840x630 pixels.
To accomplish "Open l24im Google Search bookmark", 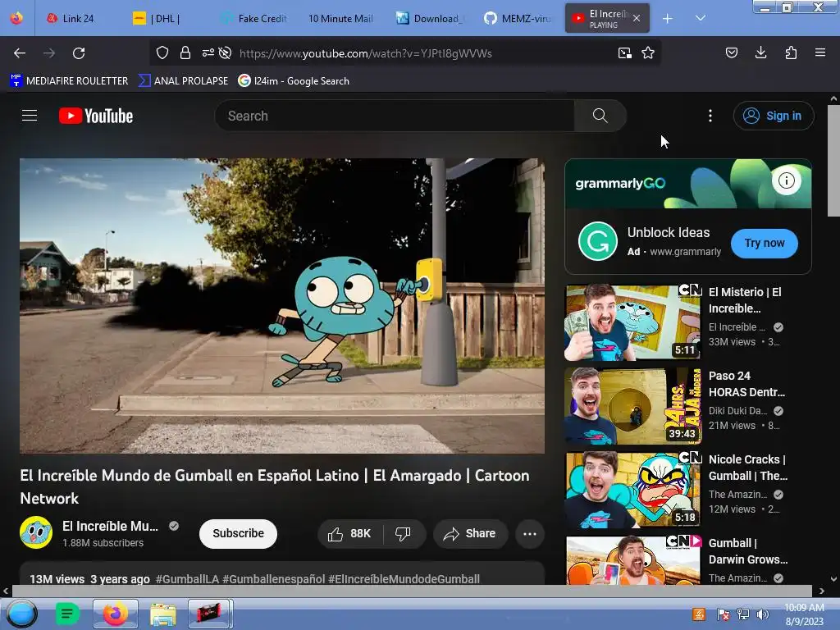I will click(294, 81).
